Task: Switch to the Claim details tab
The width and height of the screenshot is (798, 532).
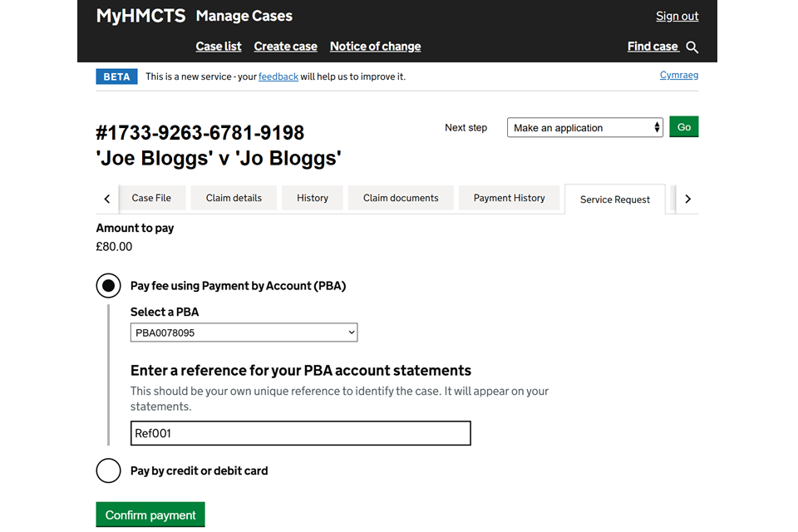Action: [x=234, y=198]
